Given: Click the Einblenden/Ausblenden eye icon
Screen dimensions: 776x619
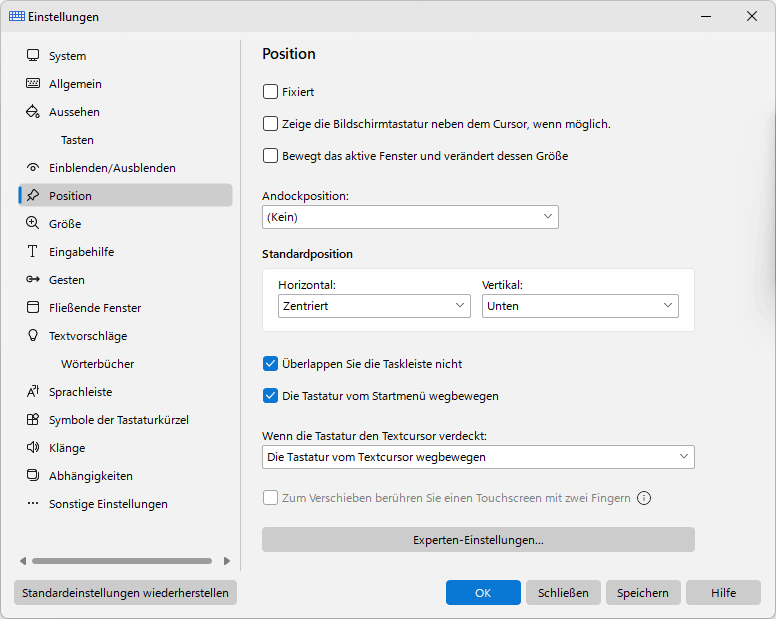Looking at the screenshot, I should [33, 167].
